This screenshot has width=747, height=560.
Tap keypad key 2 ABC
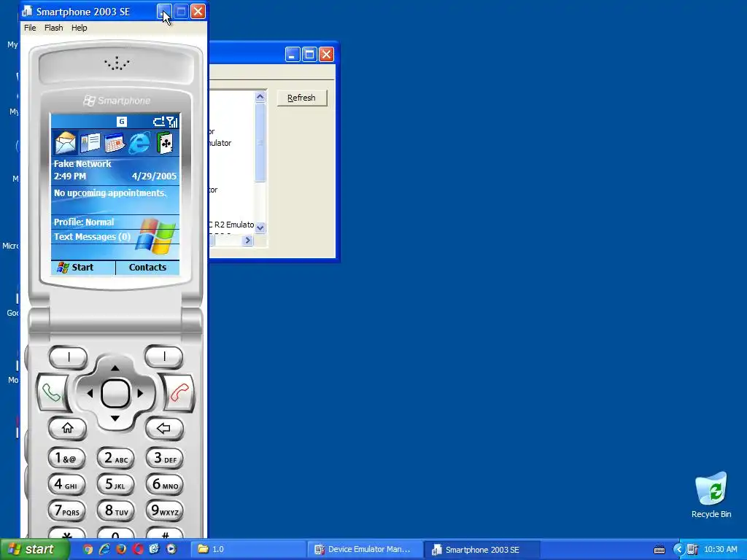click(116, 459)
